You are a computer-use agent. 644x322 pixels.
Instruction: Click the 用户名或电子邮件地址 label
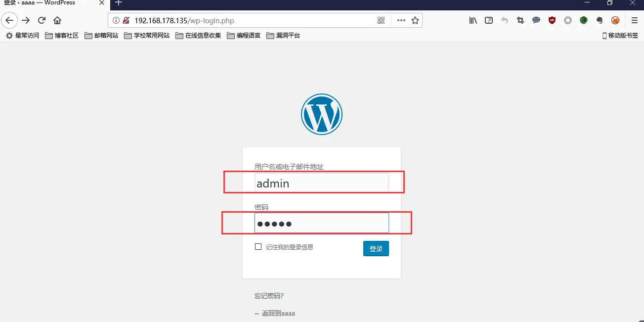(289, 167)
